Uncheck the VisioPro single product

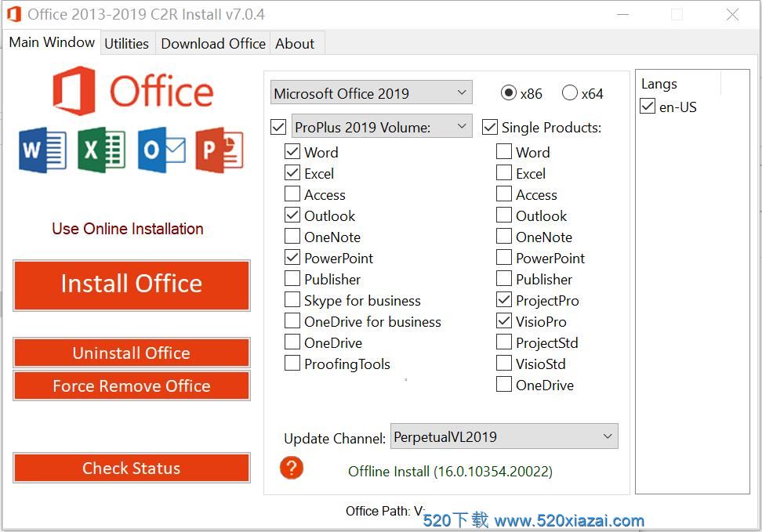tap(504, 322)
